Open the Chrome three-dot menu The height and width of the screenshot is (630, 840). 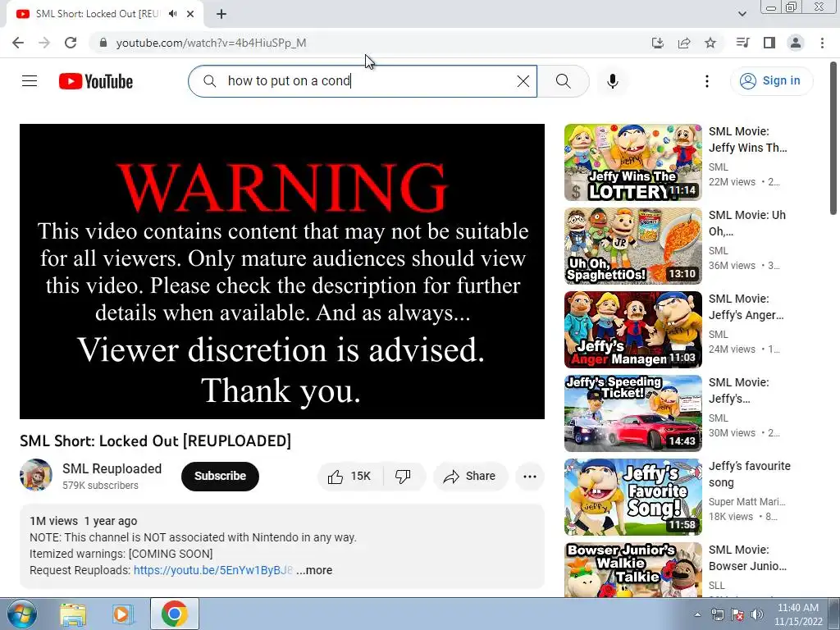[822, 43]
